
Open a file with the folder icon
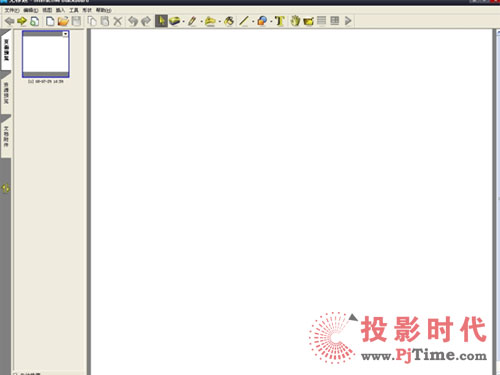pyautogui.click(x=63, y=21)
